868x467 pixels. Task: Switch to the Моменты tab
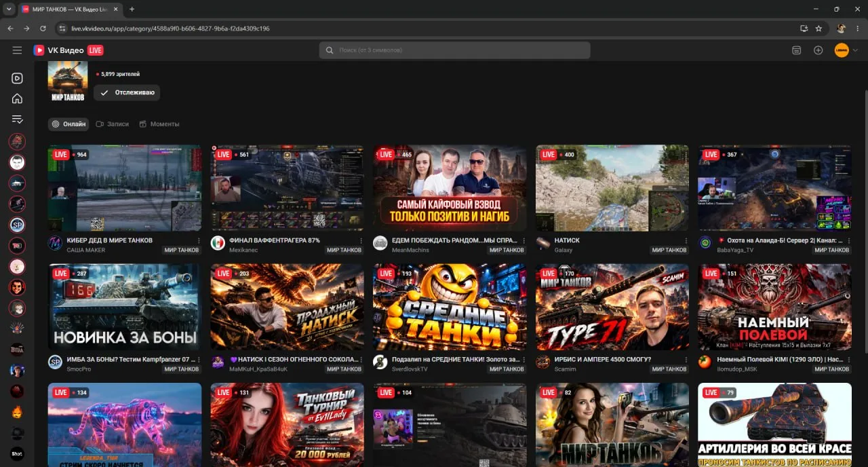click(x=159, y=124)
